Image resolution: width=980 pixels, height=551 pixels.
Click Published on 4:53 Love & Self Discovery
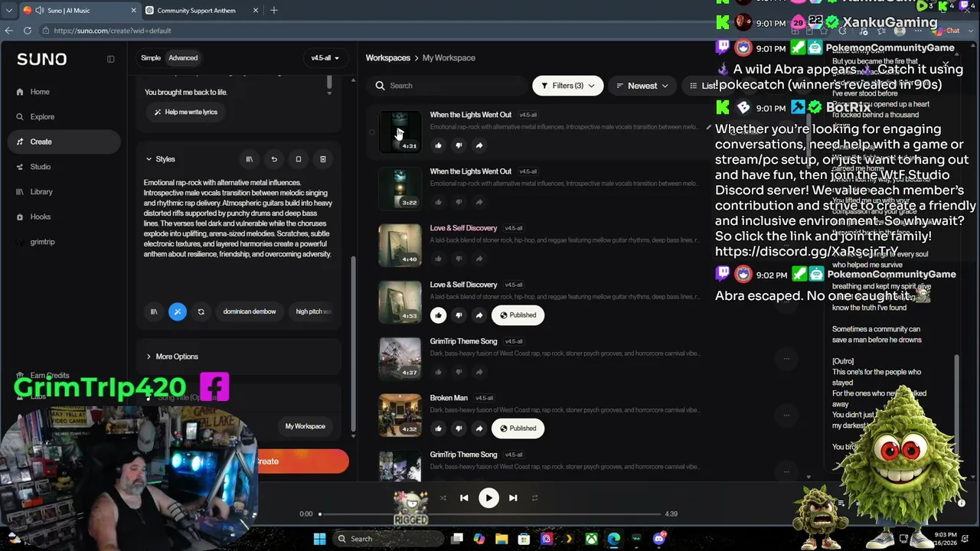pyautogui.click(x=518, y=315)
